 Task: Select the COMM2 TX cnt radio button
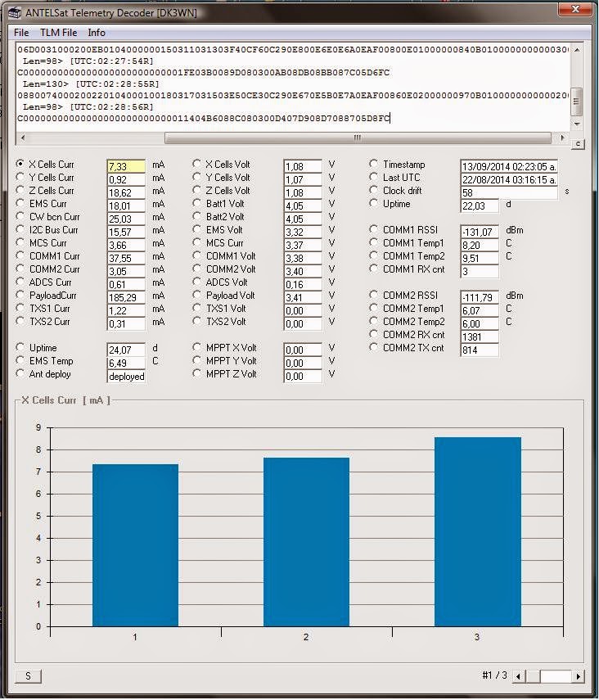(x=374, y=347)
